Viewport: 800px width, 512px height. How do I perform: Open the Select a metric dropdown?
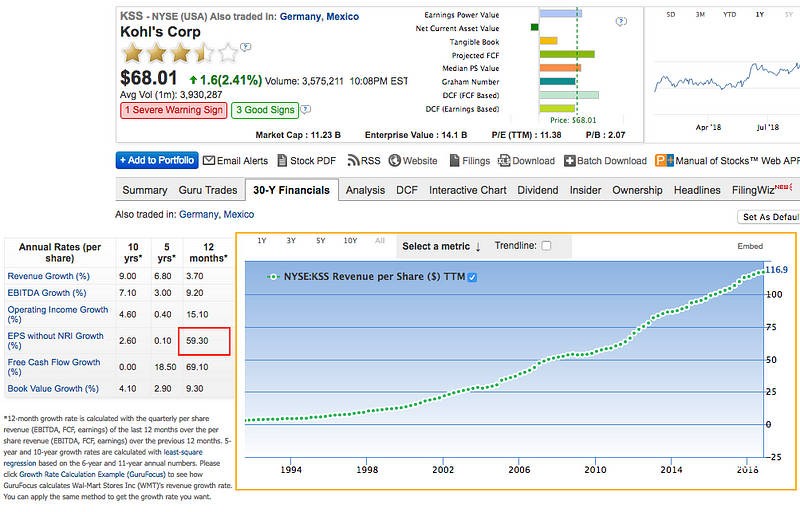[x=441, y=246]
